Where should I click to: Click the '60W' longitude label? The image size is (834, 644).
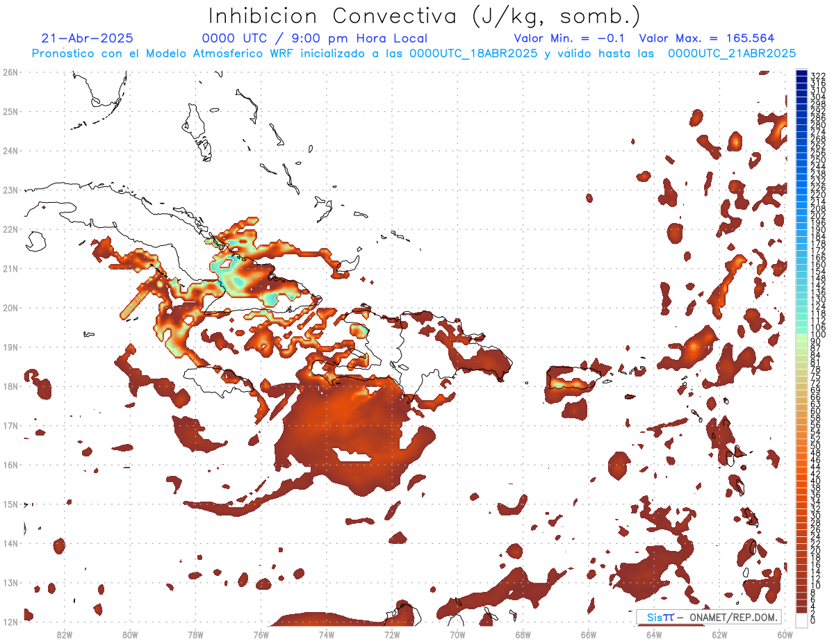[785, 634]
